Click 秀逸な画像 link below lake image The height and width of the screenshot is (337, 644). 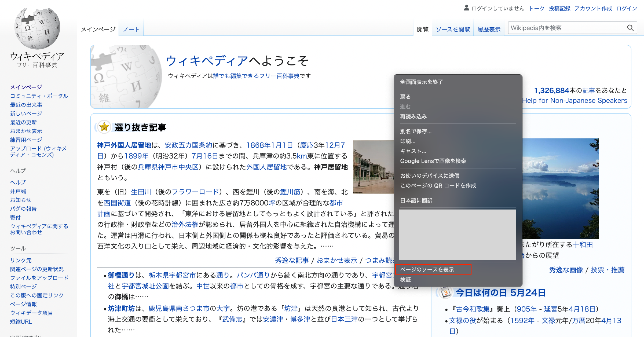click(x=566, y=270)
